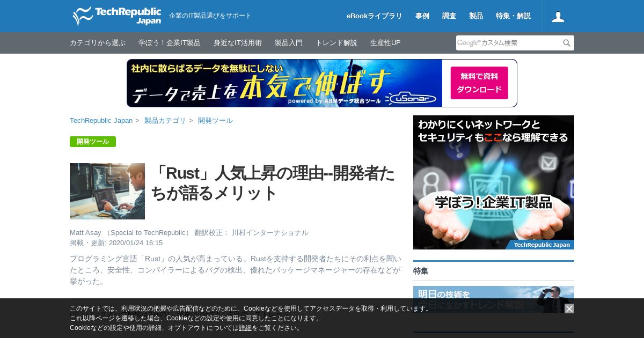Click the TechRepublic Japan logo
Viewport: 644px width, 338px height.
pos(117,16)
